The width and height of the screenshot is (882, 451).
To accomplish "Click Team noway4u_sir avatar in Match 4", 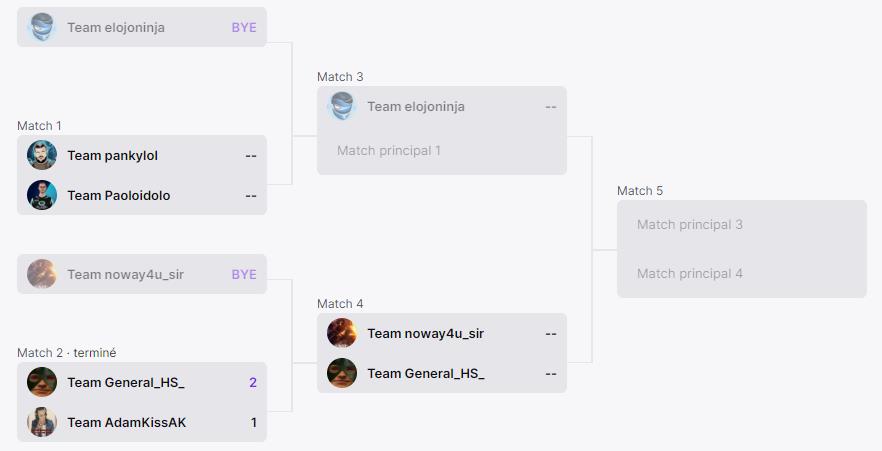I will click(x=342, y=333).
